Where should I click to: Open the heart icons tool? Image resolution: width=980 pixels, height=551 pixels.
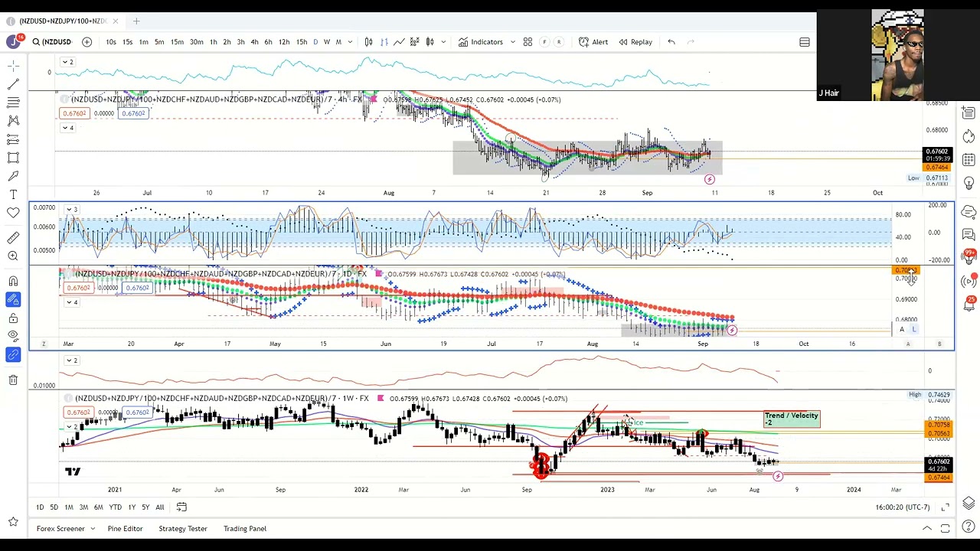tap(13, 213)
